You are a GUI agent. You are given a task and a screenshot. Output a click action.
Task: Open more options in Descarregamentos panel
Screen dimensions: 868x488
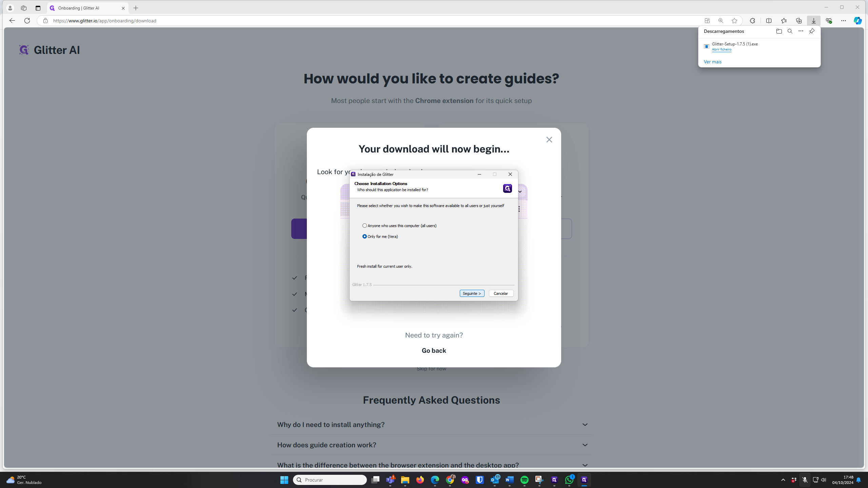[801, 31]
